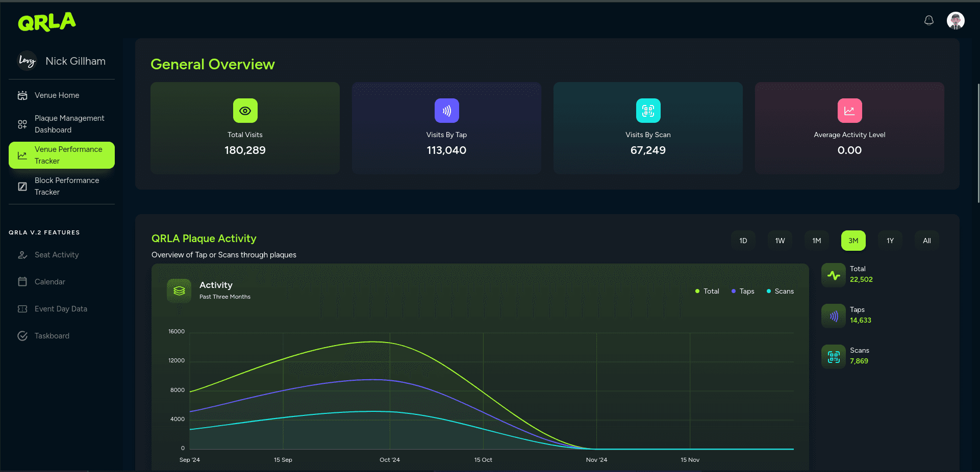Screen dimensions: 980x472
Task: Click the QRLA V.2 FEATURES section label
Action: [44, 232]
